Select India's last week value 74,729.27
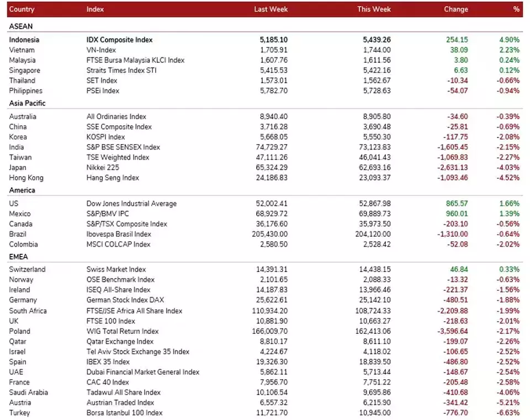The height and width of the screenshot is (420, 530). 272,147
